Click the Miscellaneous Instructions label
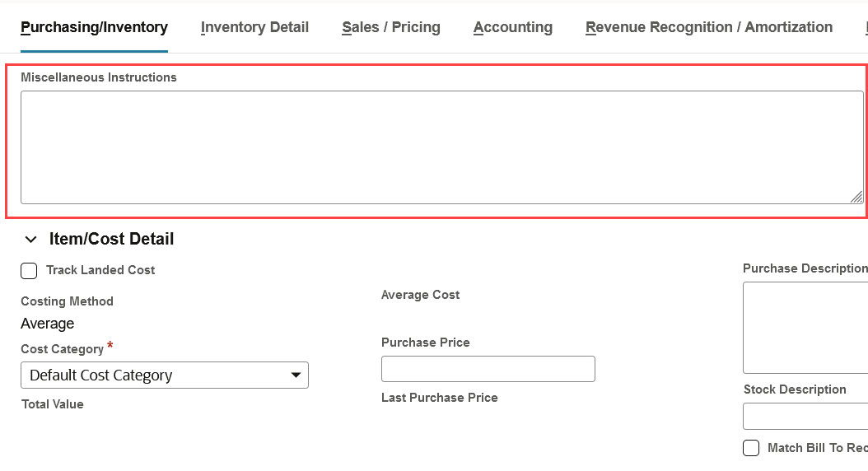The width and height of the screenshot is (868, 471). [x=99, y=77]
